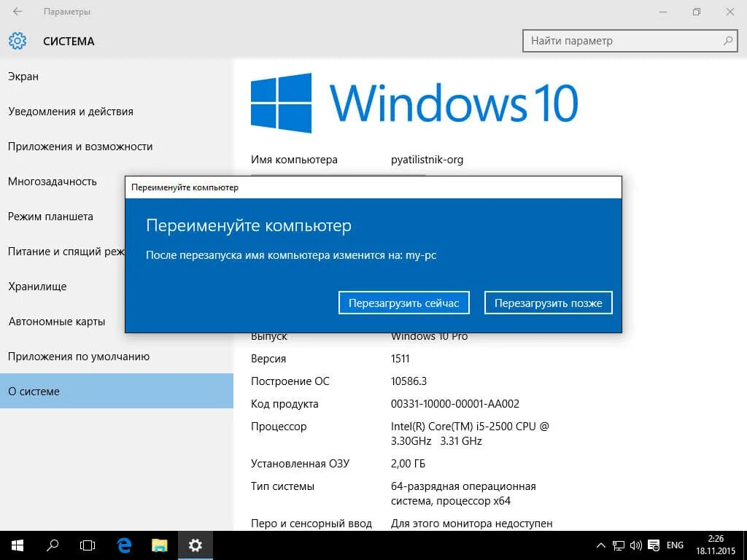Click the dialog title bar Переименуйте компьютер

pyautogui.click(x=373, y=187)
